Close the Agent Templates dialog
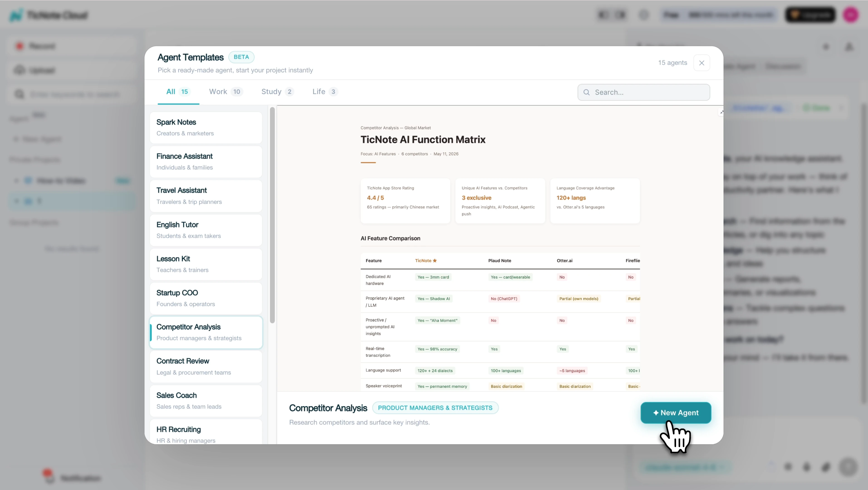Viewport: 868px width, 490px height. point(701,63)
